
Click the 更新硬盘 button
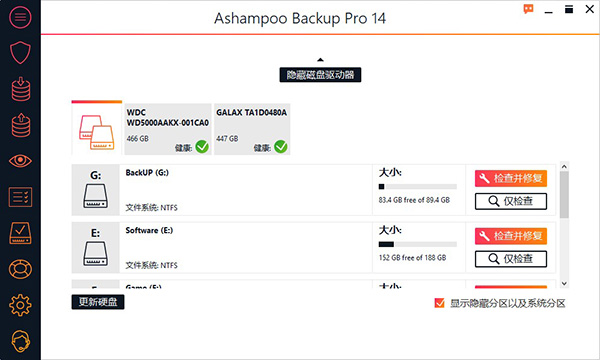pos(98,302)
